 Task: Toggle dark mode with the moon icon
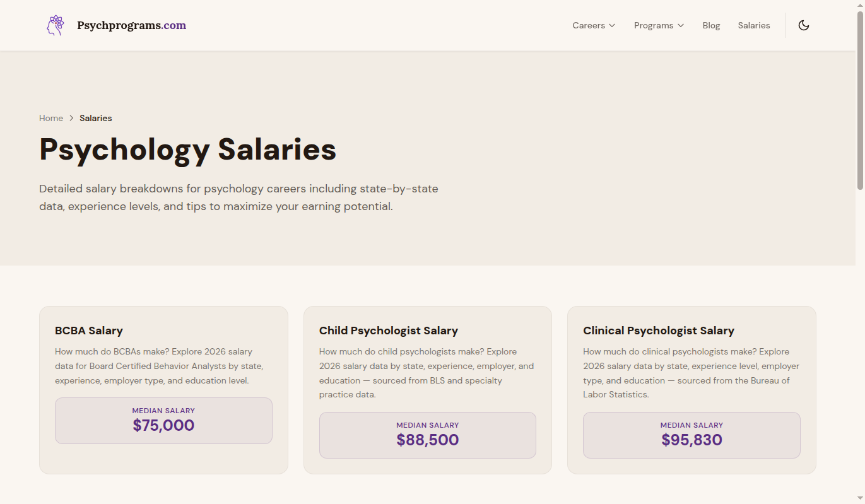pos(804,25)
